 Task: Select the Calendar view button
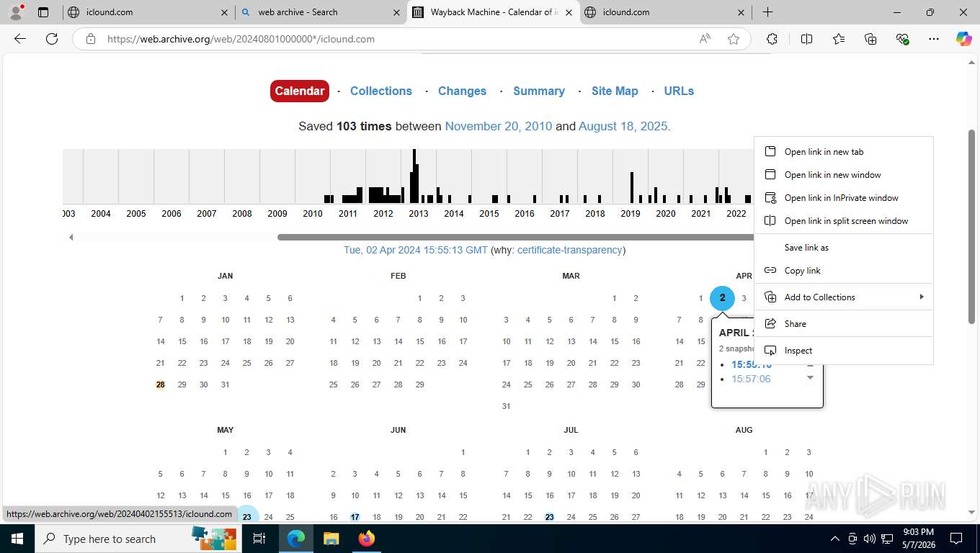click(300, 91)
